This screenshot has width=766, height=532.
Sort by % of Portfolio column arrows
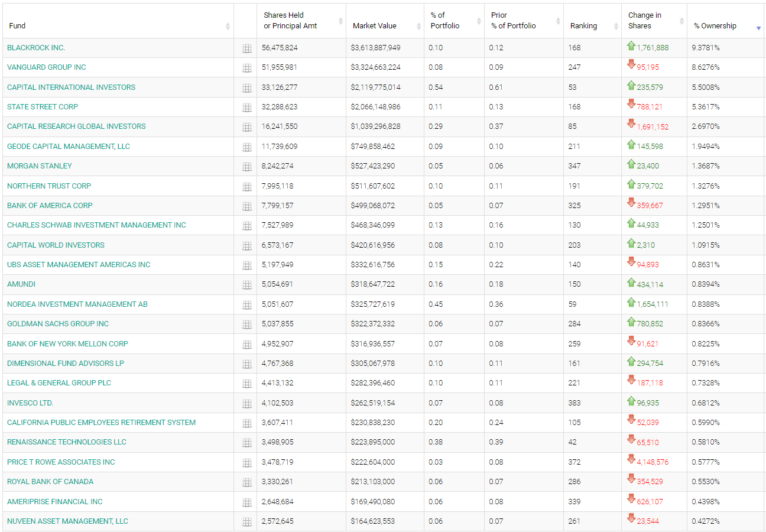pyautogui.click(x=479, y=21)
